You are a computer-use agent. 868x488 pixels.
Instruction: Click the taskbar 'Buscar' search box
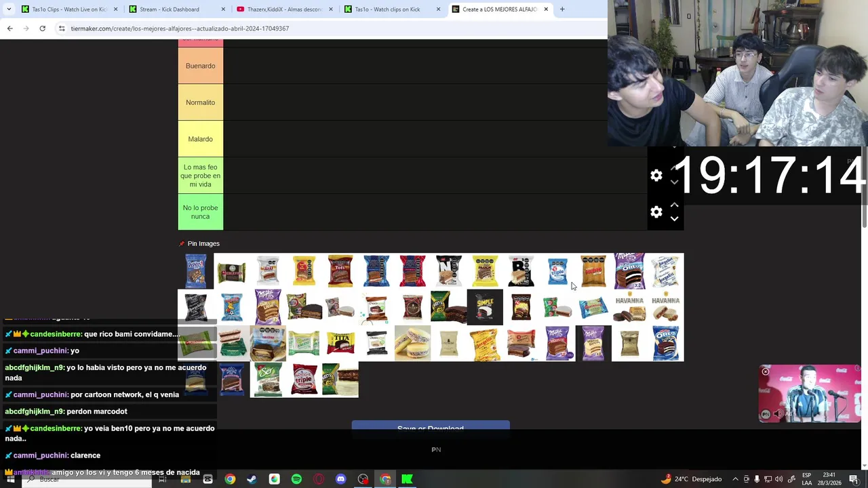(x=87, y=479)
